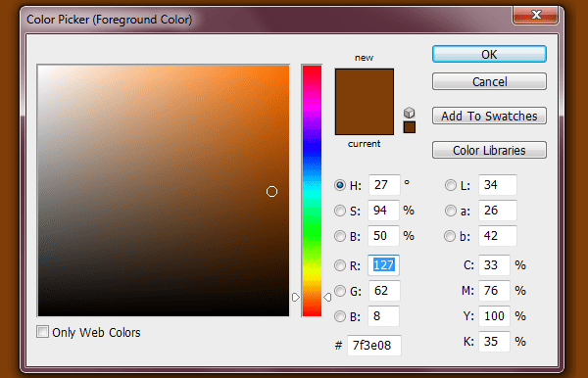588x378 pixels.
Task: Click the hue slider right arrow handle
Action: pos(327,297)
